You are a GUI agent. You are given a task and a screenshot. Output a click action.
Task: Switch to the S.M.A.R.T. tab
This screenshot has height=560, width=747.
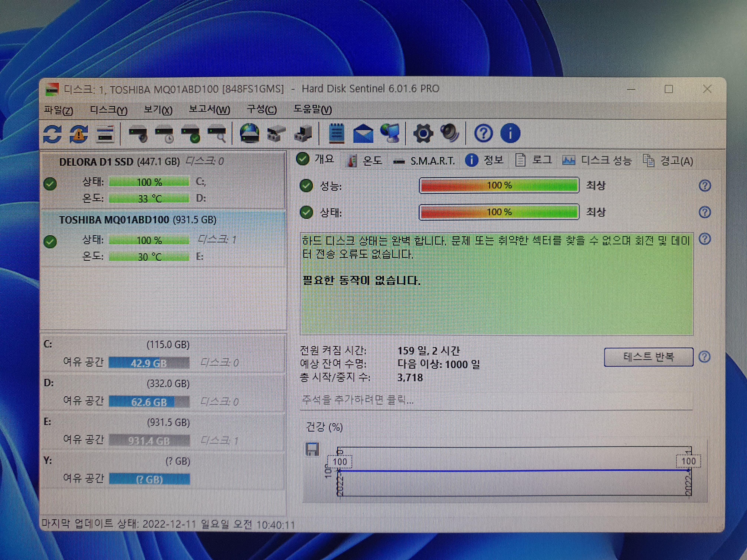click(x=424, y=161)
